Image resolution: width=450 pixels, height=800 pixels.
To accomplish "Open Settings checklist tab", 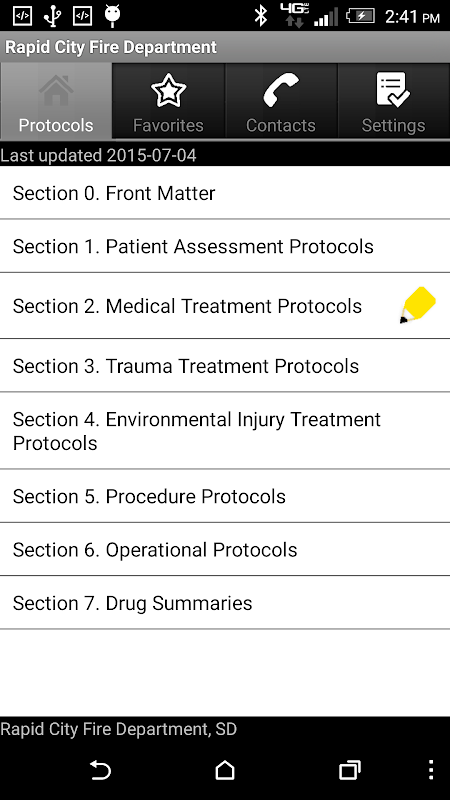I will tap(393, 101).
